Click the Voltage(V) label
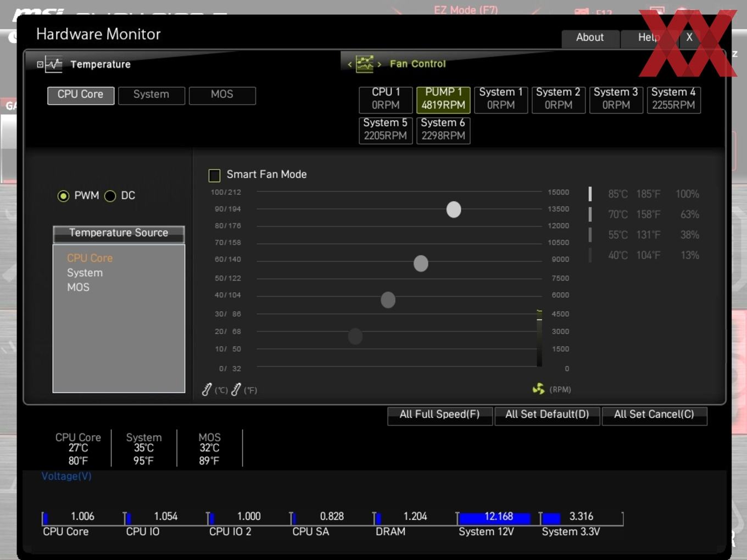The image size is (747, 560). 66,476
